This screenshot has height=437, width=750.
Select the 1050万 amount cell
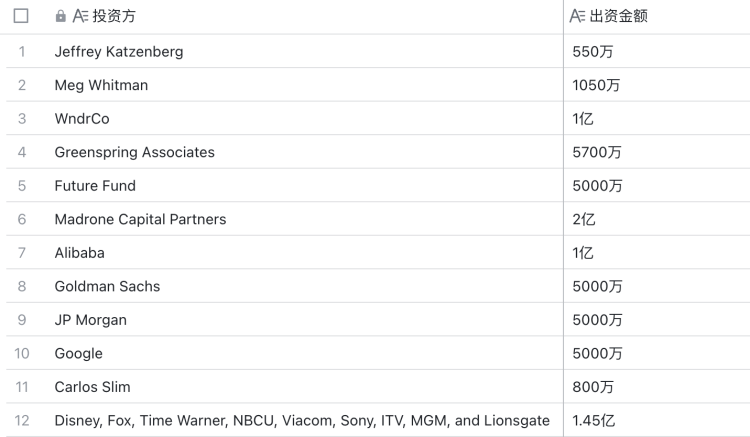(596, 85)
